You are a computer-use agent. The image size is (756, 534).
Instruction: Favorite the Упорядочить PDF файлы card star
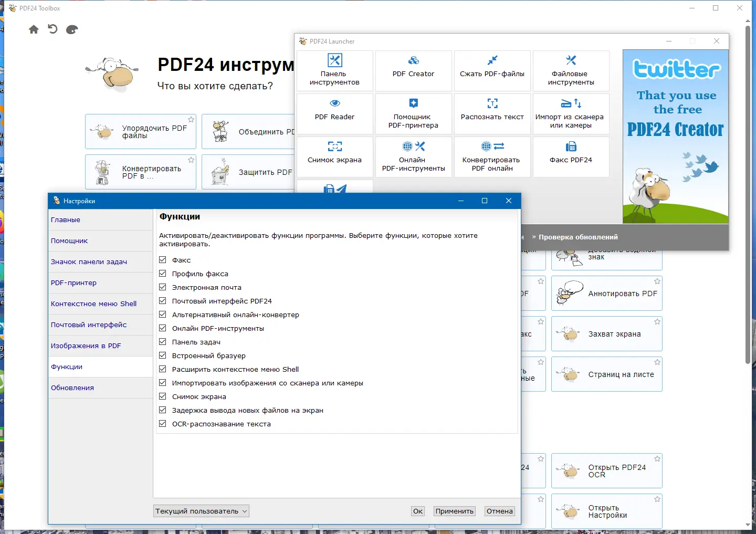tap(191, 120)
